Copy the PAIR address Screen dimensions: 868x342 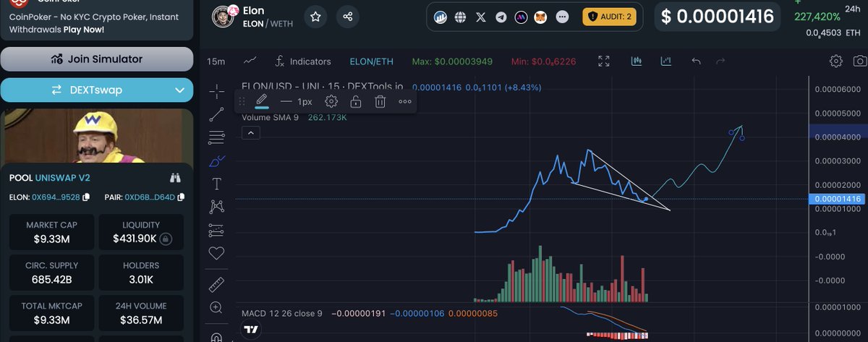coord(180,197)
